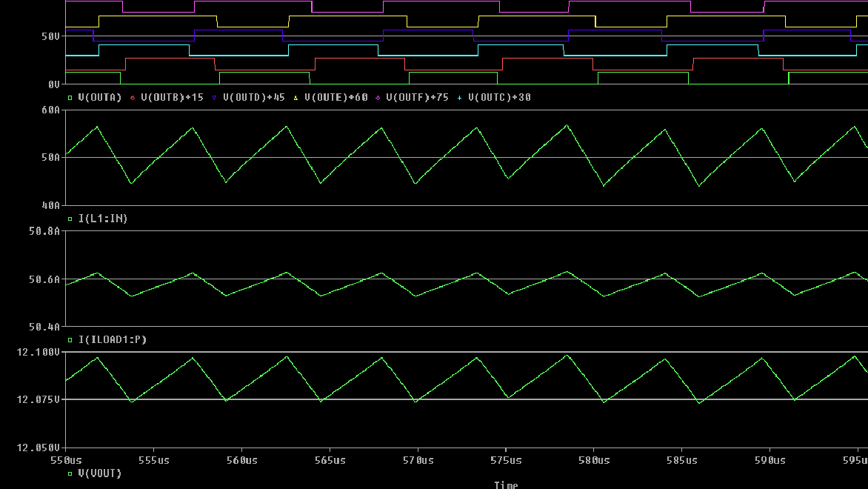Click the 50.6A y-axis label
868x489 pixels.
[x=44, y=279]
